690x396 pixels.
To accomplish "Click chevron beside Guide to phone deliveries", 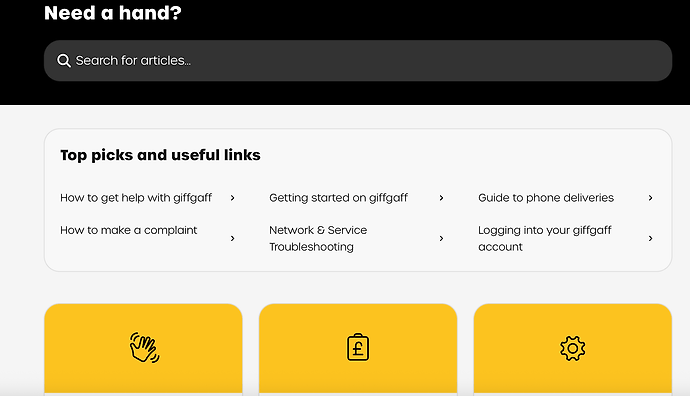I will (650, 198).
